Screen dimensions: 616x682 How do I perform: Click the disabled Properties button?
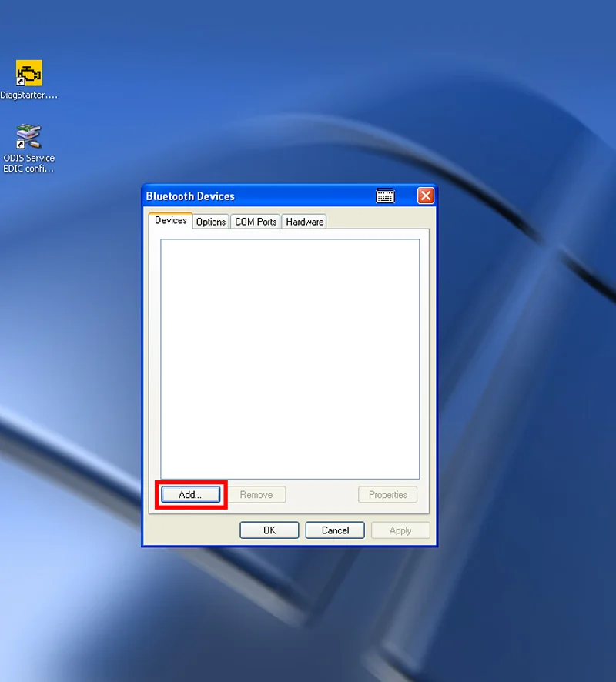coord(387,494)
